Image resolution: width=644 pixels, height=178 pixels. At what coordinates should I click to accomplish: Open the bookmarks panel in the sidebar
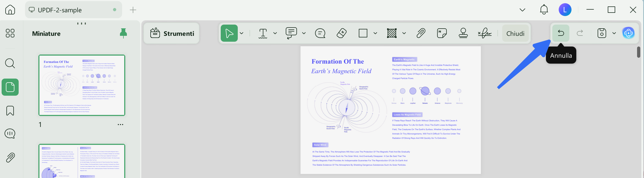(x=10, y=111)
